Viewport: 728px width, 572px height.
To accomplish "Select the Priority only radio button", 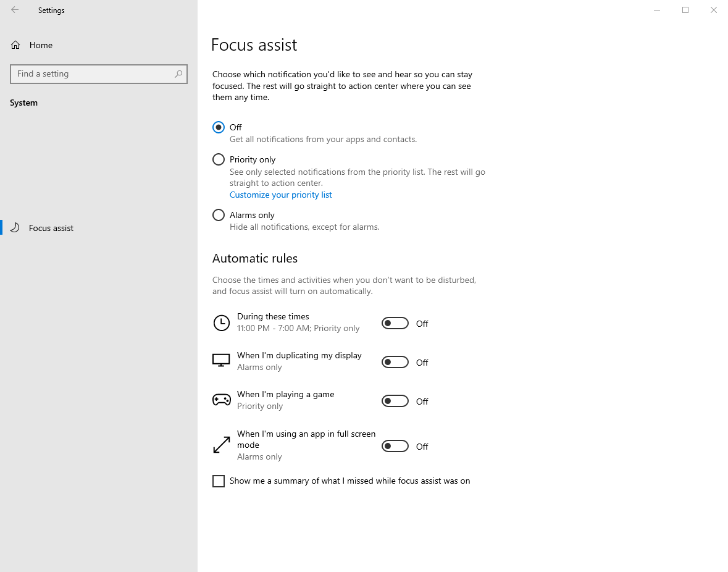I will pos(219,159).
